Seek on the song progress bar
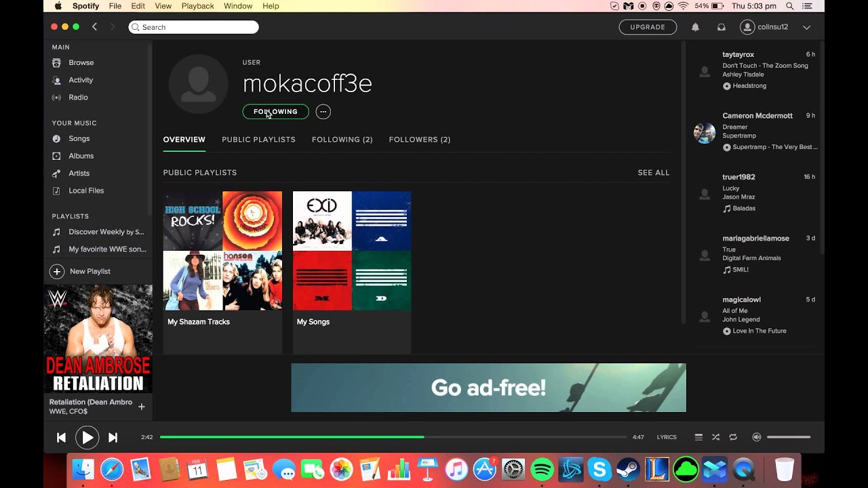This screenshot has height=488, width=868. tap(393, 437)
